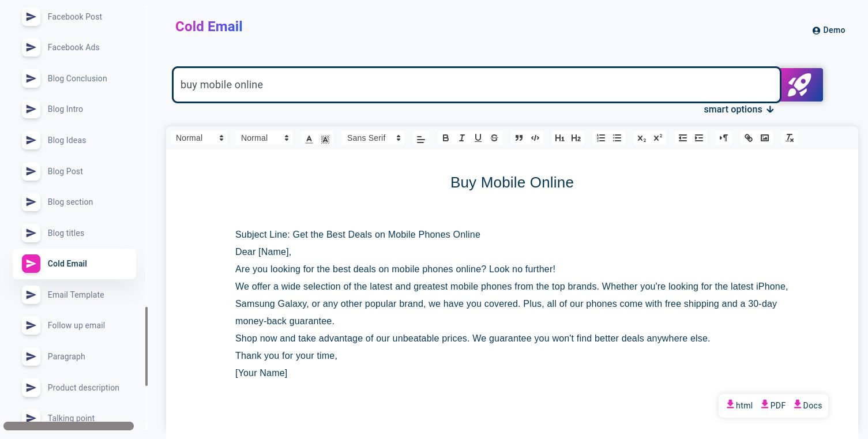Switch text direction to right-to-left
Viewport: 868px width, 439px height.
pos(723,138)
